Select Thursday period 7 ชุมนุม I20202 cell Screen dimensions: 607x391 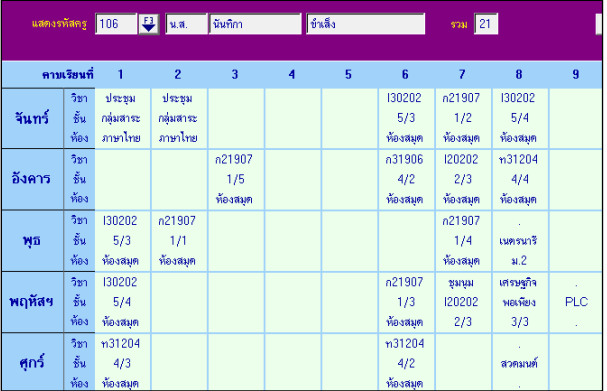[463, 302]
